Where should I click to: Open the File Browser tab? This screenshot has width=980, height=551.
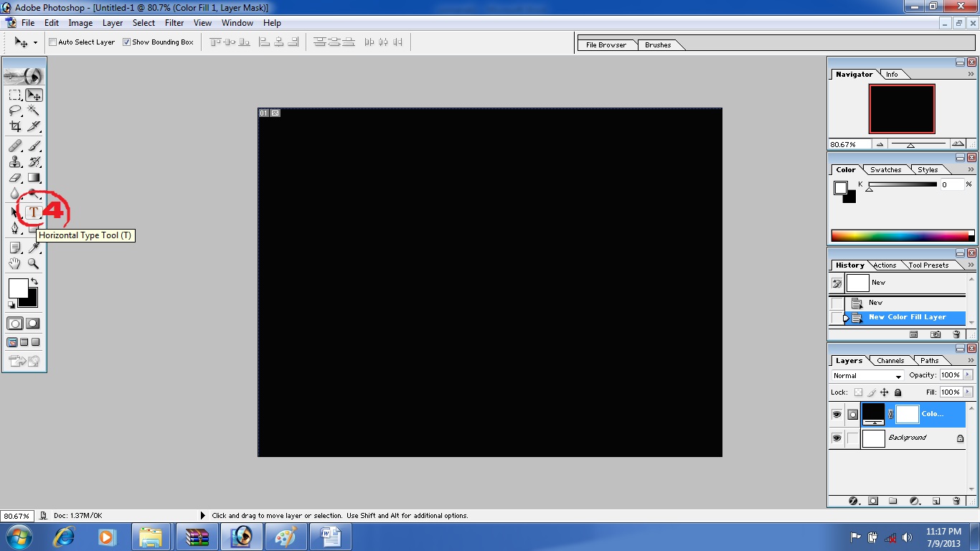click(x=606, y=44)
